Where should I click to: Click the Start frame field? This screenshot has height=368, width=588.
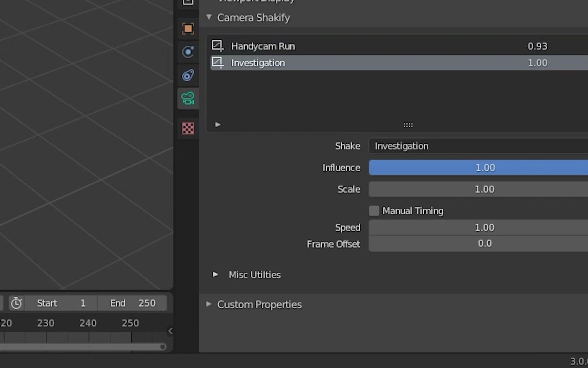[61, 303]
